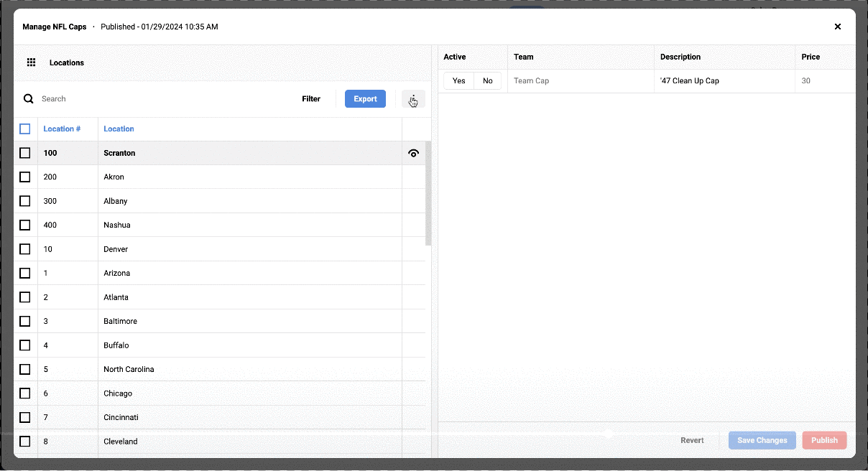Tick the Arizona checkbox
Screen dimensions: 868x471
(x=25, y=273)
